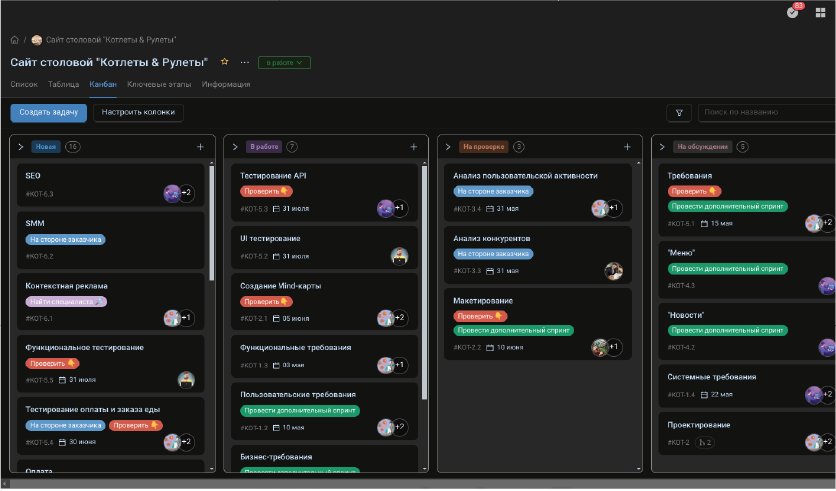Click avatar on Тестирование API card

tap(385, 208)
